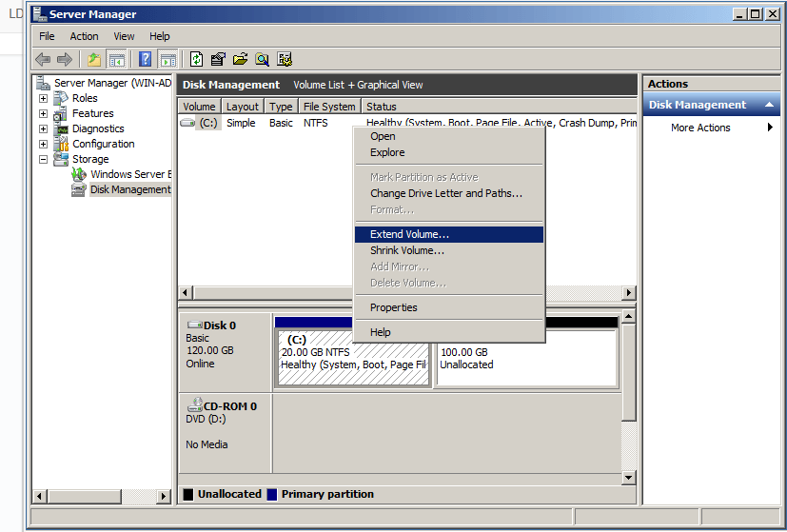787x532 pixels.
Task: Choose Extend Volume from context menu
Action: pos(449,234)
